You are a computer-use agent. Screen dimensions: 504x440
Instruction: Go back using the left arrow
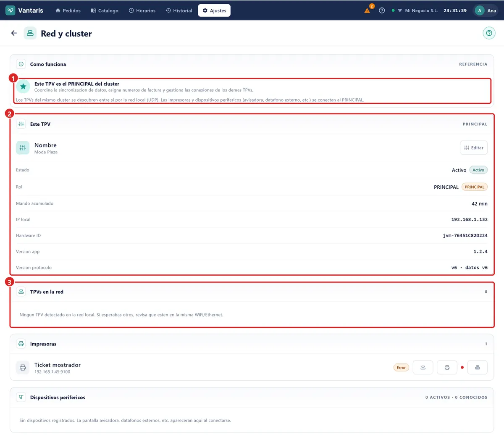tap(14, 33)
